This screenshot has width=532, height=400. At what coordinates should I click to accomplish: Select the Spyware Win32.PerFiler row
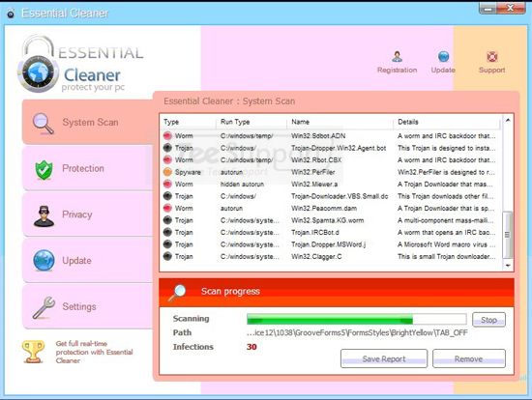pos(330,172)
